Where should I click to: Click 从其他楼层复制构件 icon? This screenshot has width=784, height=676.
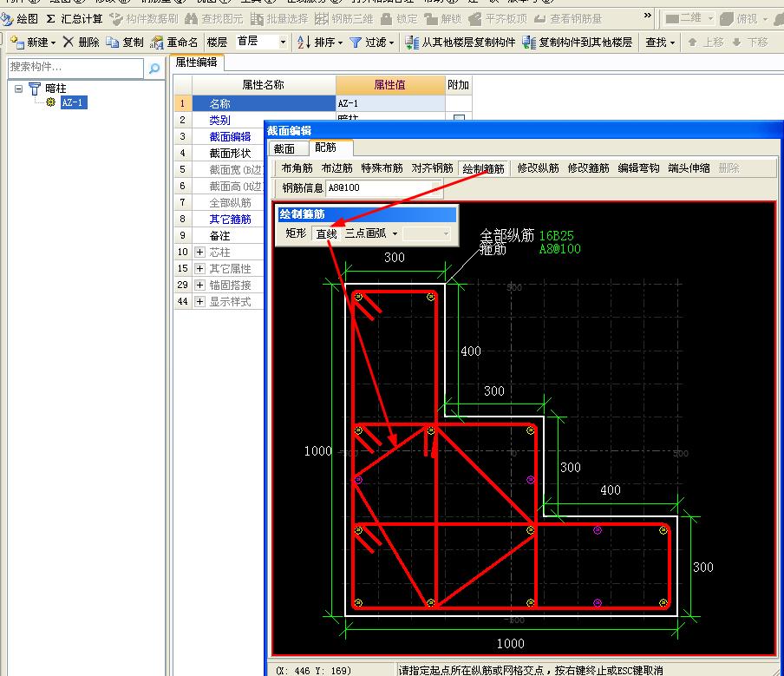(411, 42)
